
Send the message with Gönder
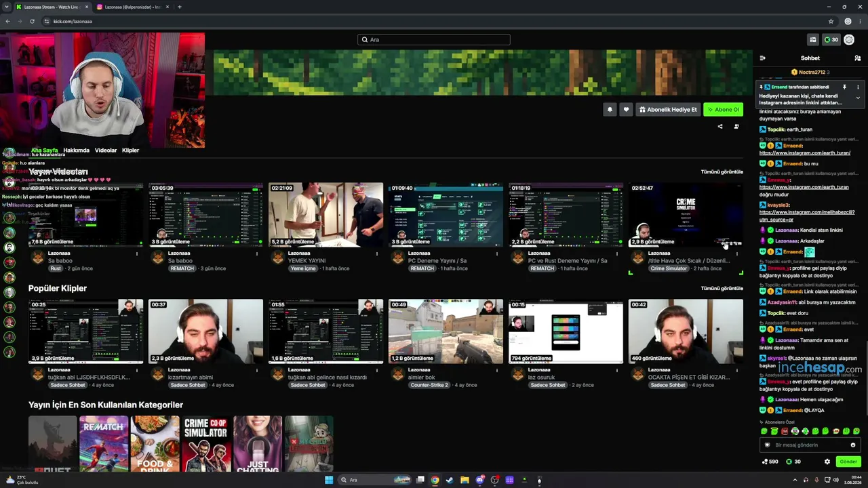click(x=848, y=462)
